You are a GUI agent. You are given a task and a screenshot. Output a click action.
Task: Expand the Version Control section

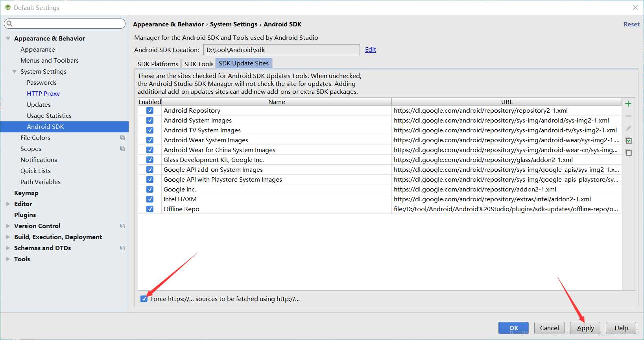pos(8,226)
